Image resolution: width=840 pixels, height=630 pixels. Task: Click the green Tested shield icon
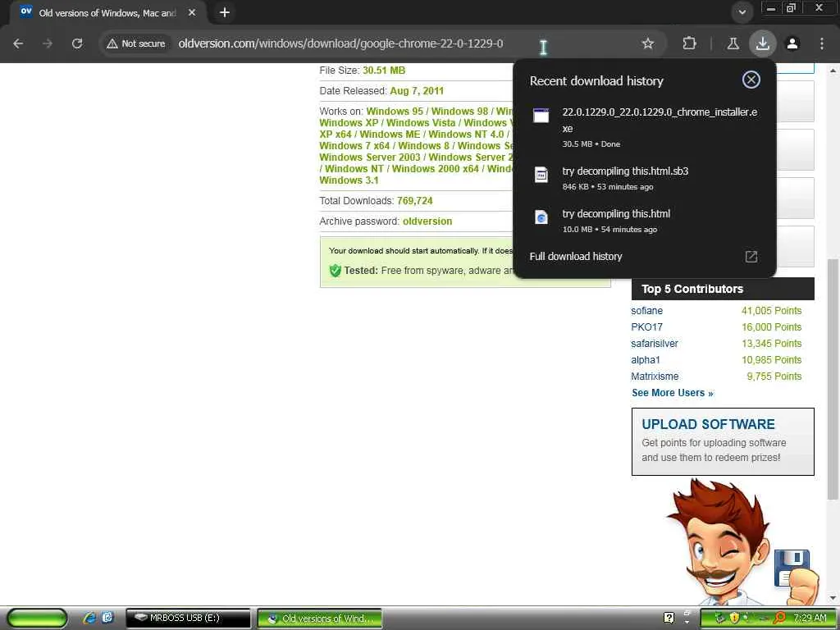[336, 271]
